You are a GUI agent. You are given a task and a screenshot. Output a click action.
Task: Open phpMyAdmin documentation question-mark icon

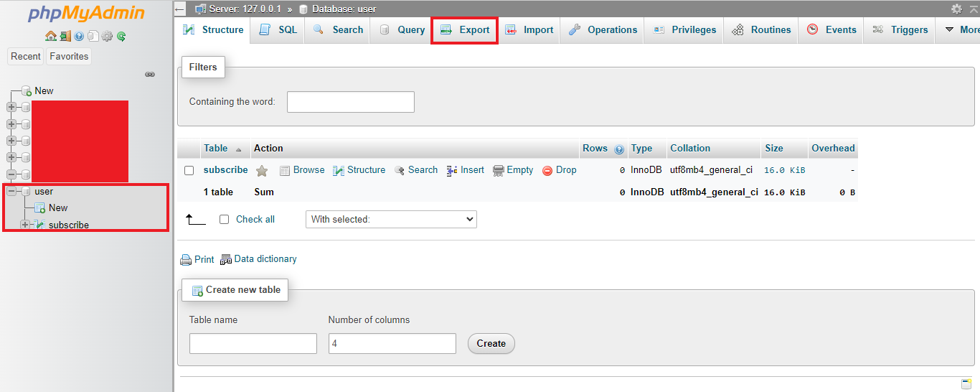(x=79, y=36)
